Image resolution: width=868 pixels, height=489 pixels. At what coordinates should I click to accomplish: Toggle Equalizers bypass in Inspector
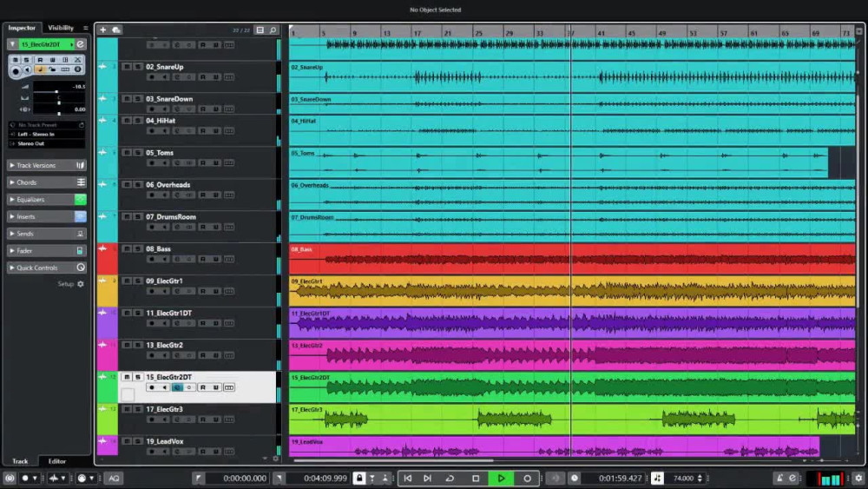[80, 200]
